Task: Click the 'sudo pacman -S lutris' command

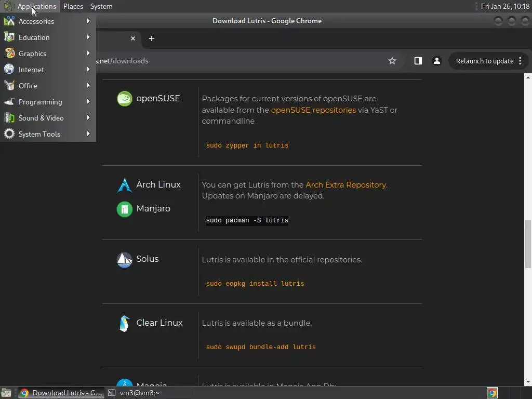Action: point(247,220)
